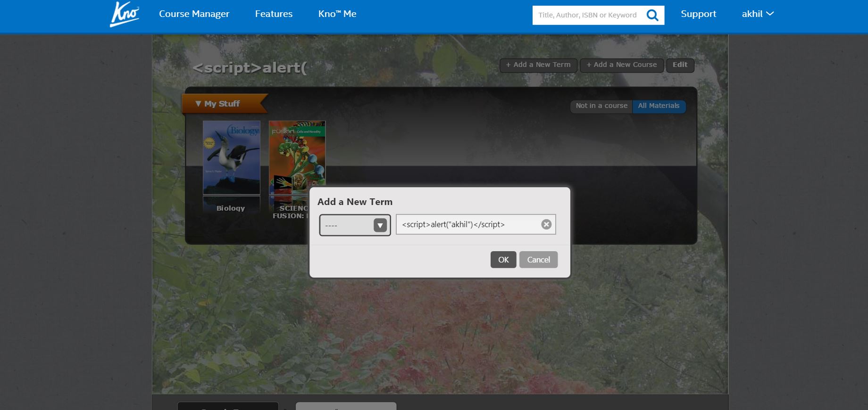Image resolution: width=868 pixels, height=410 pixels.
Task: Click the Biology book title
Action: 231,208
